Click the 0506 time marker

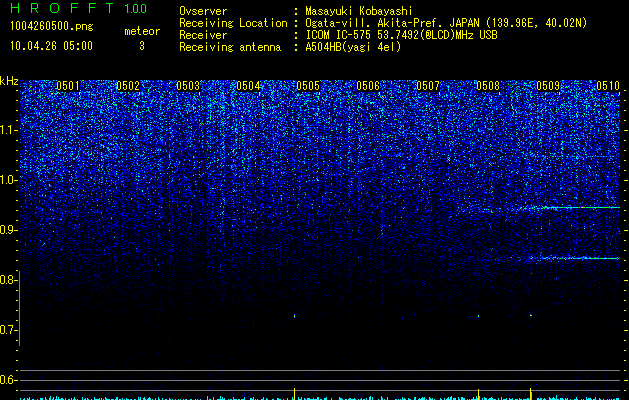pyautogui.click(x=368, y=86)
